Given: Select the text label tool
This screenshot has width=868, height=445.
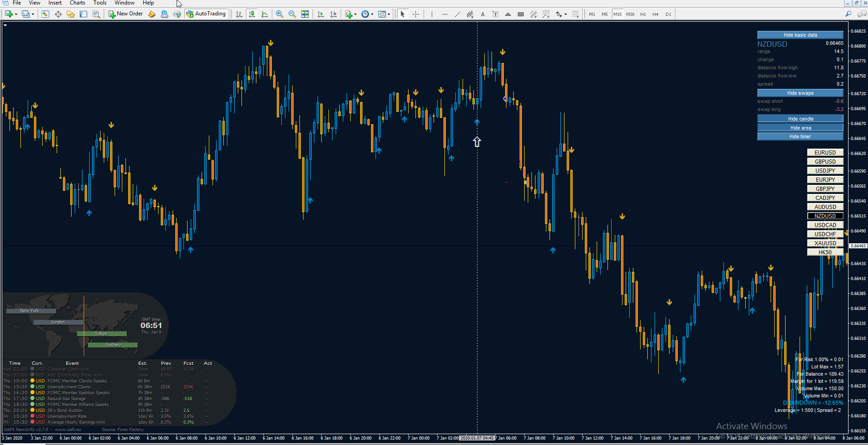Looking at the screenshot, I should (495, 14).
